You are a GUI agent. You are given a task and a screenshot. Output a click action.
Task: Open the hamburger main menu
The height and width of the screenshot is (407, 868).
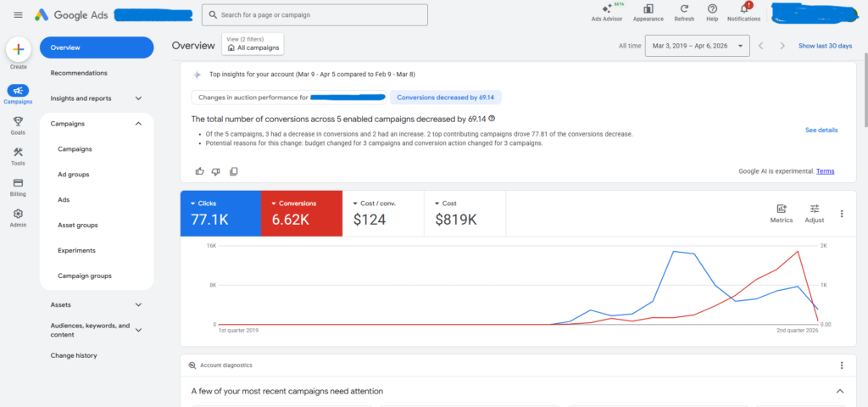click(x=18, y=15)
